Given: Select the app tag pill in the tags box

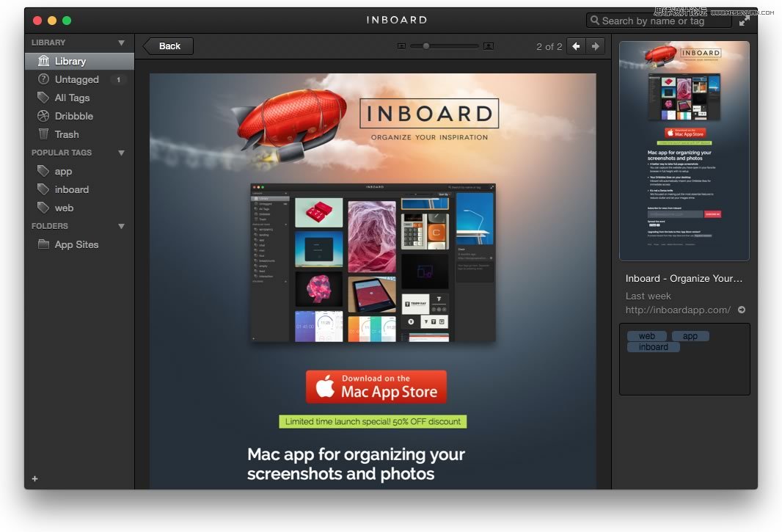Looking at the screenshot, I should click(690, 336).
